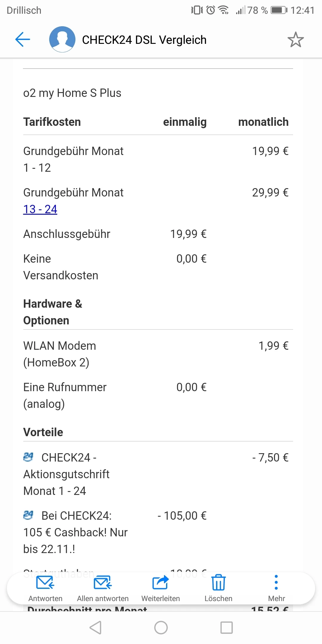Open the sender profile avatar
The width and height of the screenshot is (322, 644).
62,39
